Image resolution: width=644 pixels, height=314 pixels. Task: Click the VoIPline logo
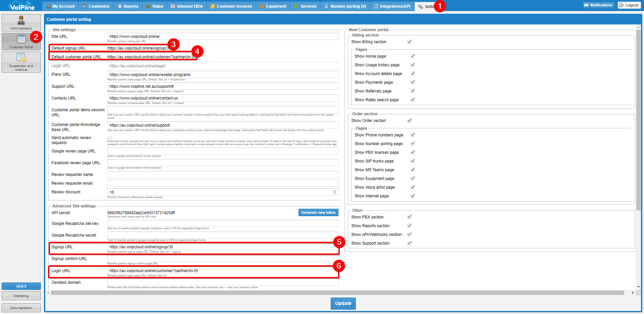tap(21, 6)
